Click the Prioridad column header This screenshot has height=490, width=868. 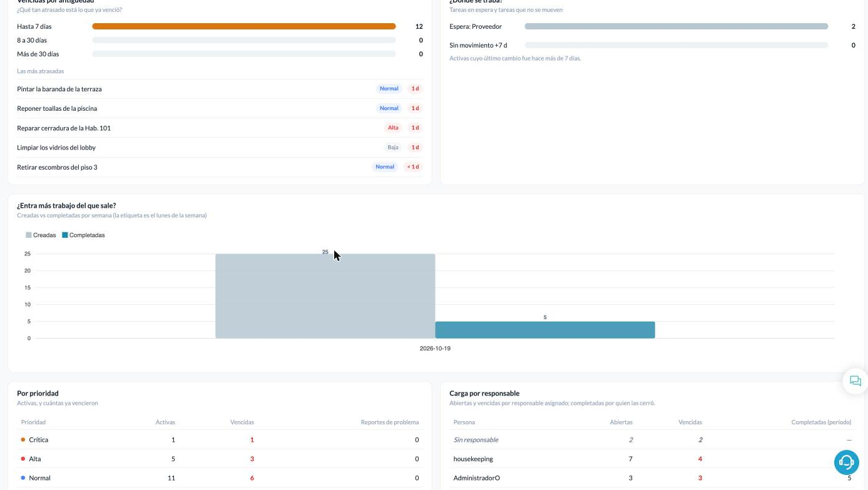pyautogui.click(x=33, y=422)
